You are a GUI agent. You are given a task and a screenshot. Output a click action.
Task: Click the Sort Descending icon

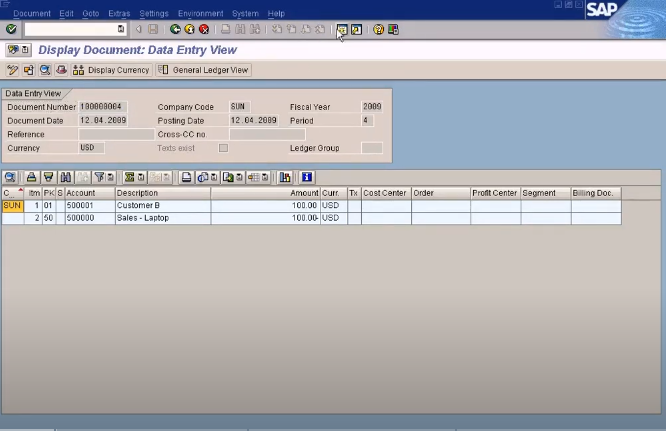(x=48, y=177)
